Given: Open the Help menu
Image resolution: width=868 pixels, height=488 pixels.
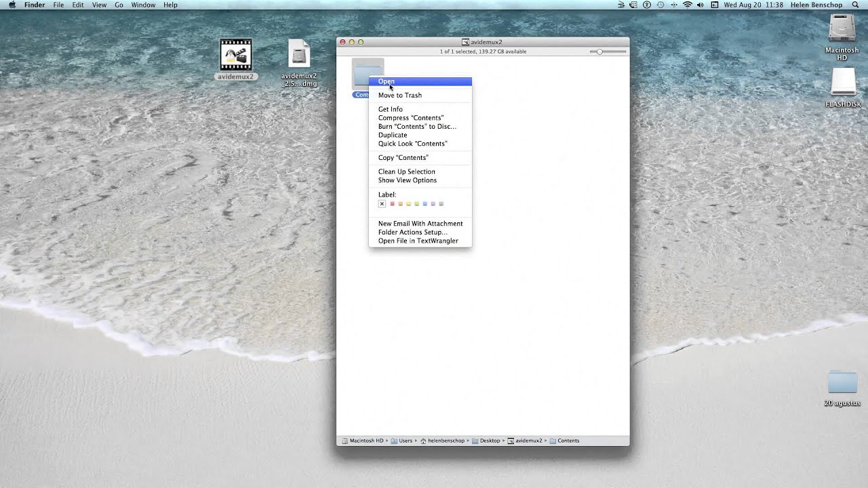Looking at the screenshot, I should (x=170, y=5).
